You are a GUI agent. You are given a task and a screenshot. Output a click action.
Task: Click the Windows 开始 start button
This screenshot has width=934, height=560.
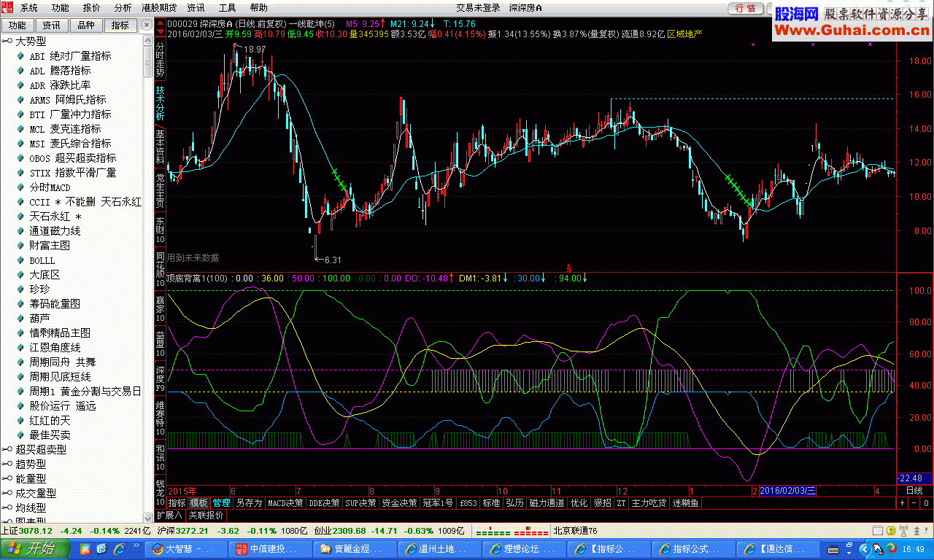pos(35,548)
